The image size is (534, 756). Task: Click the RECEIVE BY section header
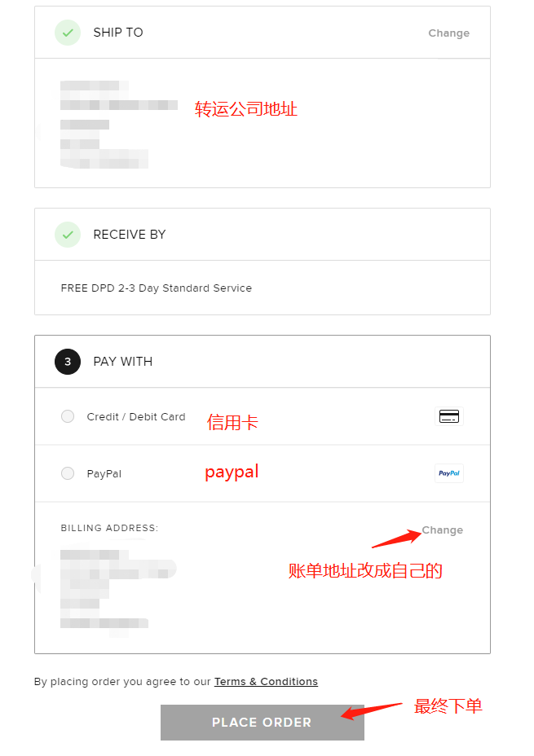click(x=130, y=235)
